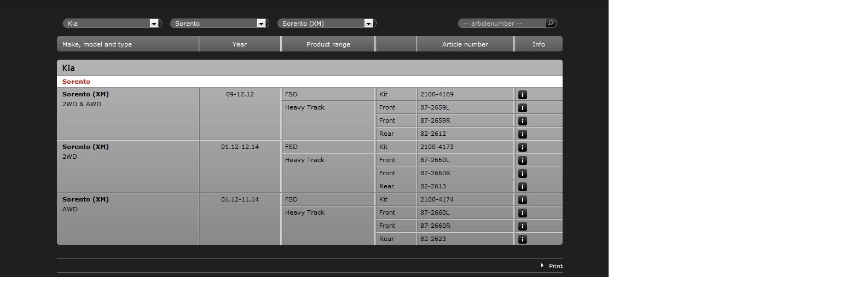Click info icon for article 87-2659L

tap(522, 108)
